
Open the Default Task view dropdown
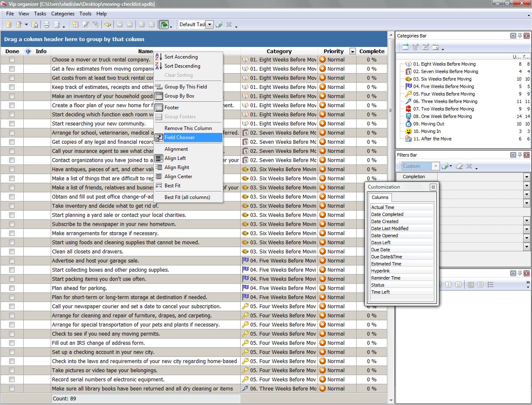click(209, 25)
